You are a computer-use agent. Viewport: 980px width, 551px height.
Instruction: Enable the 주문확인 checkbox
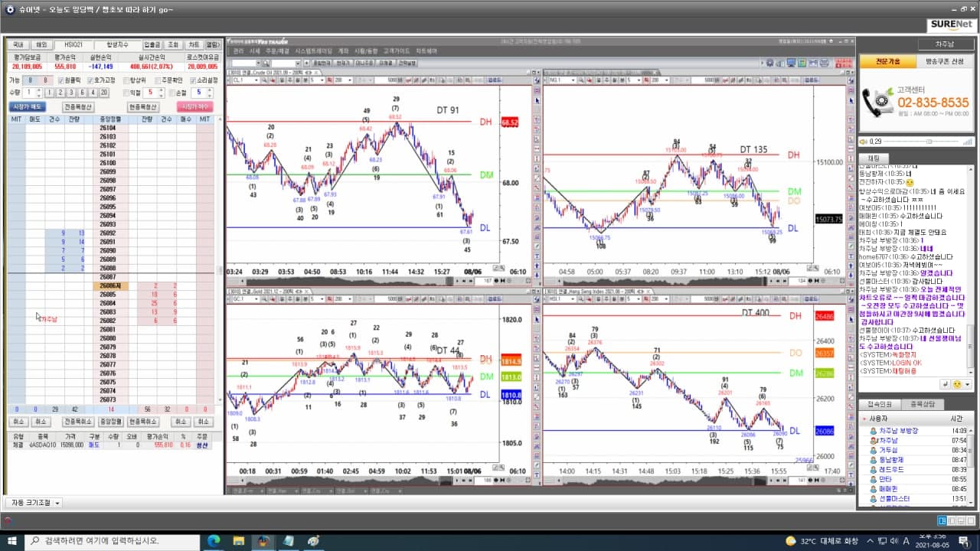158,80
